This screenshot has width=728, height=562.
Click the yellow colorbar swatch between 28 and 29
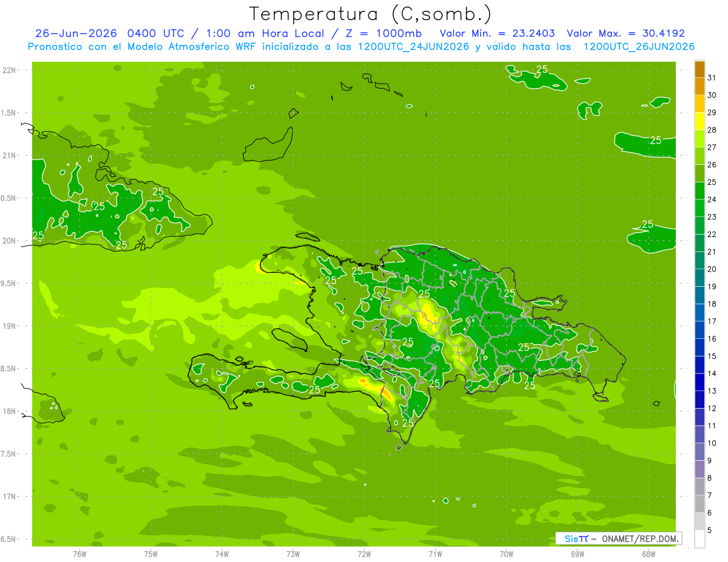(x=699, y=121)
